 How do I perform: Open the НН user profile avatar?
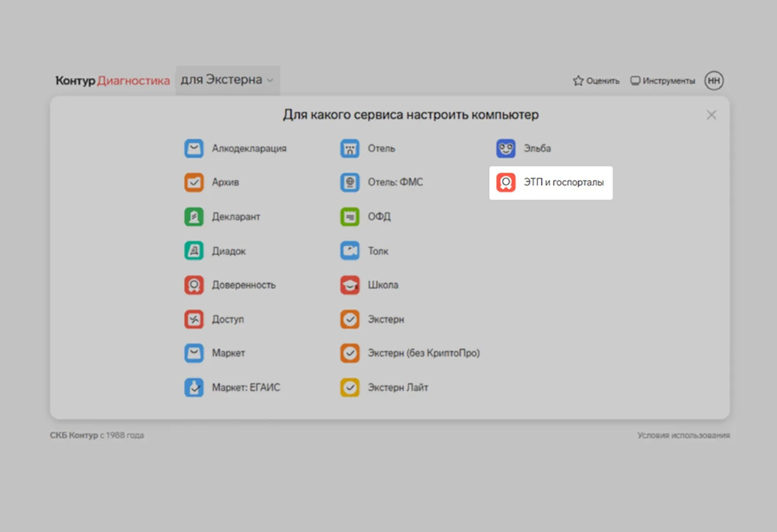click(x=714, y=81)
